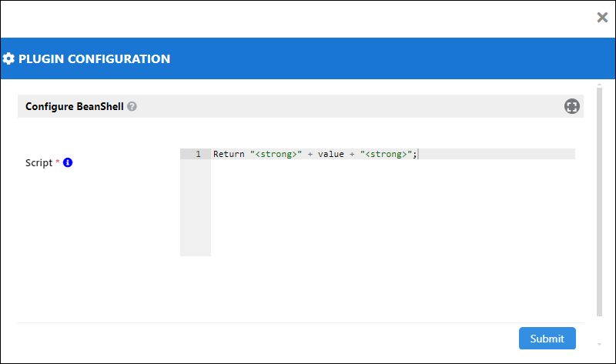Image resolution: width=616 pixels, height=364 pixels.
Task: Click the gear icon in Plugin Configuration header
Action: pyautogui.click(x=8, y=59)
